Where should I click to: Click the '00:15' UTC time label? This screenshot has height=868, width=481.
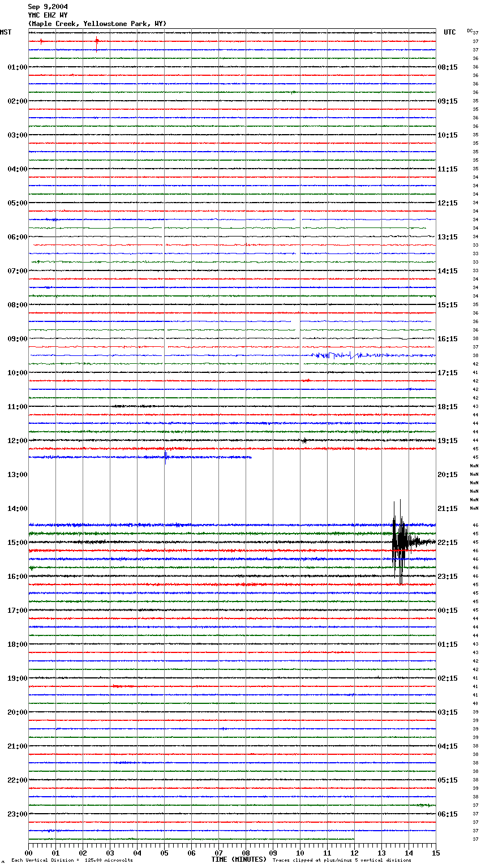448,611
